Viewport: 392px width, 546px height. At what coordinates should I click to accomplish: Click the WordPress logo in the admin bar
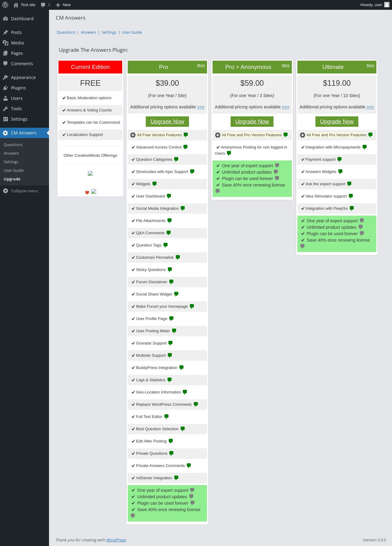click(x=5, y=5)
